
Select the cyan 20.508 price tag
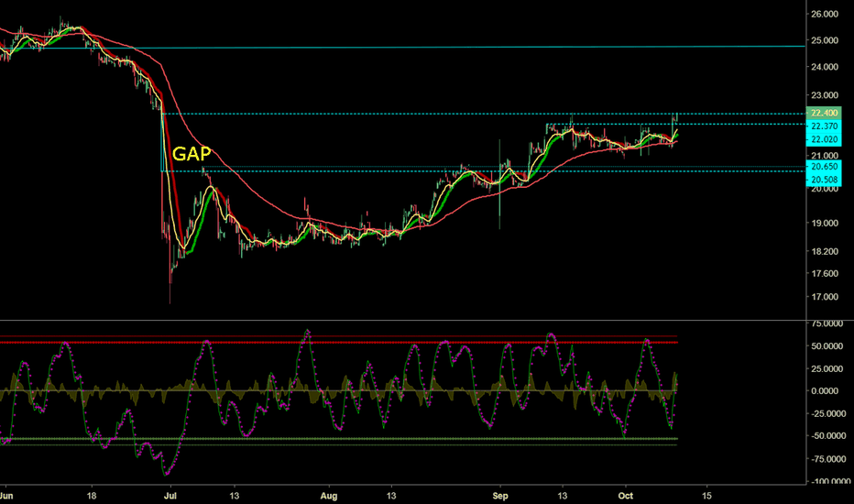(824, 180)
